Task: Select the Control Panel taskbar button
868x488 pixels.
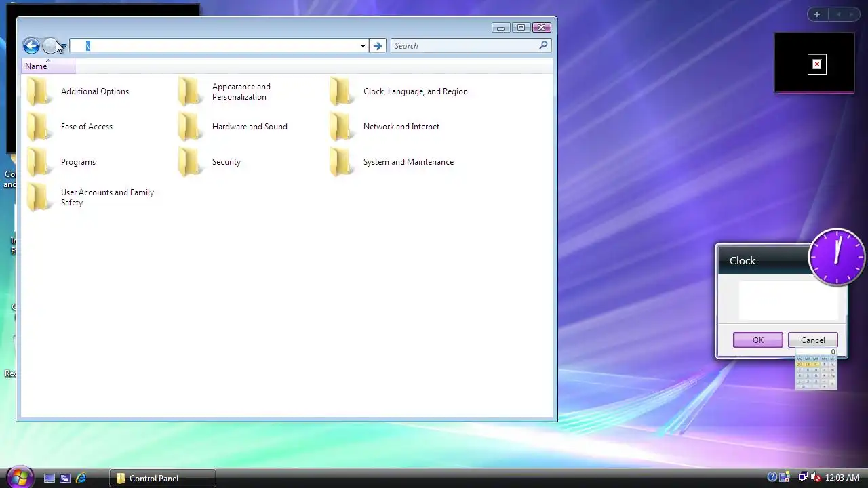Action: (163, 478)
